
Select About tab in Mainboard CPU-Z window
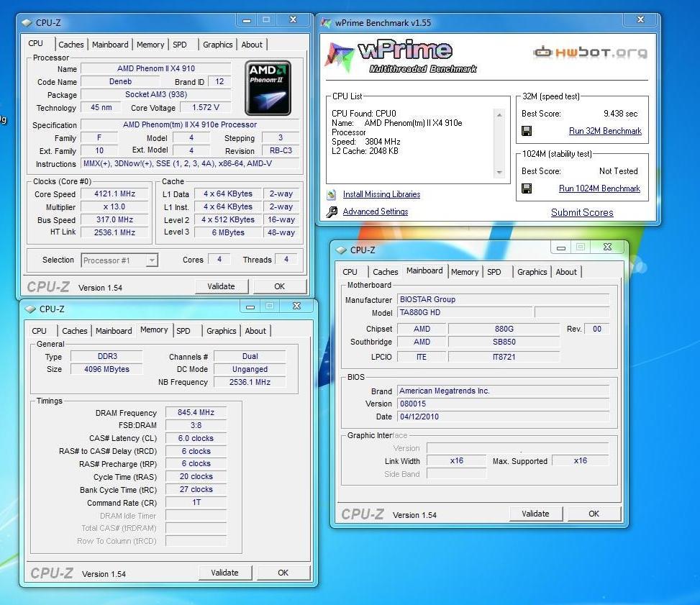(x=566, y=272)
